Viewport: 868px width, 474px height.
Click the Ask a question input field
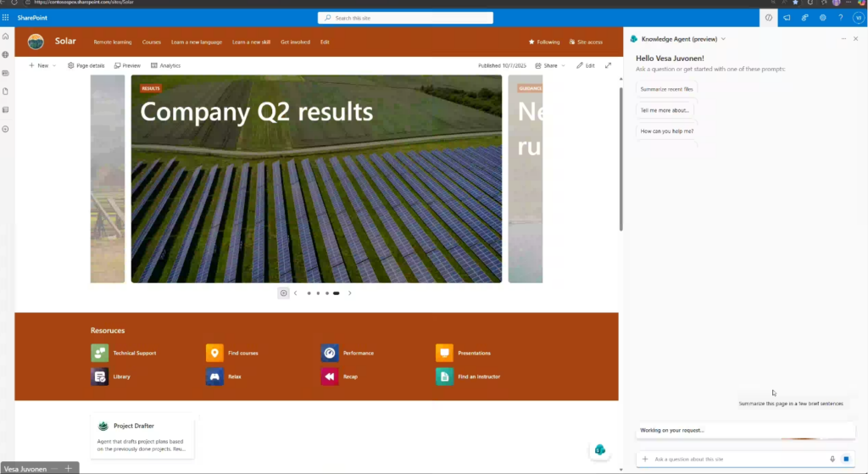(x=737, y=459)
